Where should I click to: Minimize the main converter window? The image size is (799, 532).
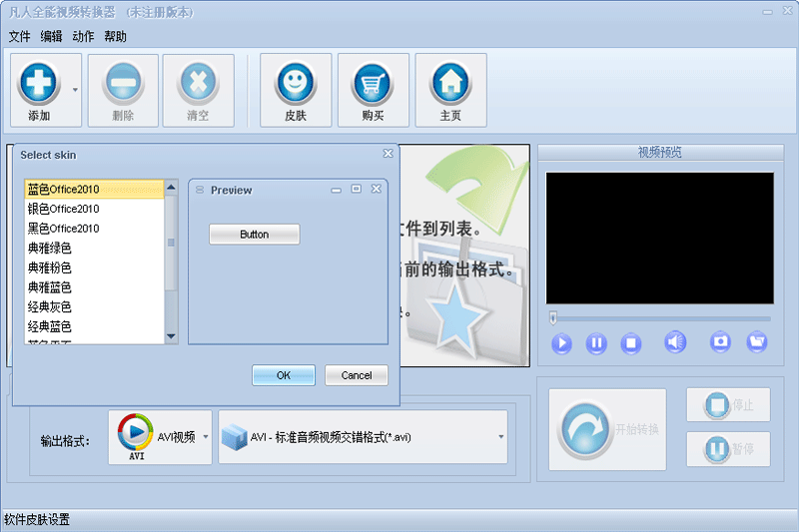coord(767,11)
